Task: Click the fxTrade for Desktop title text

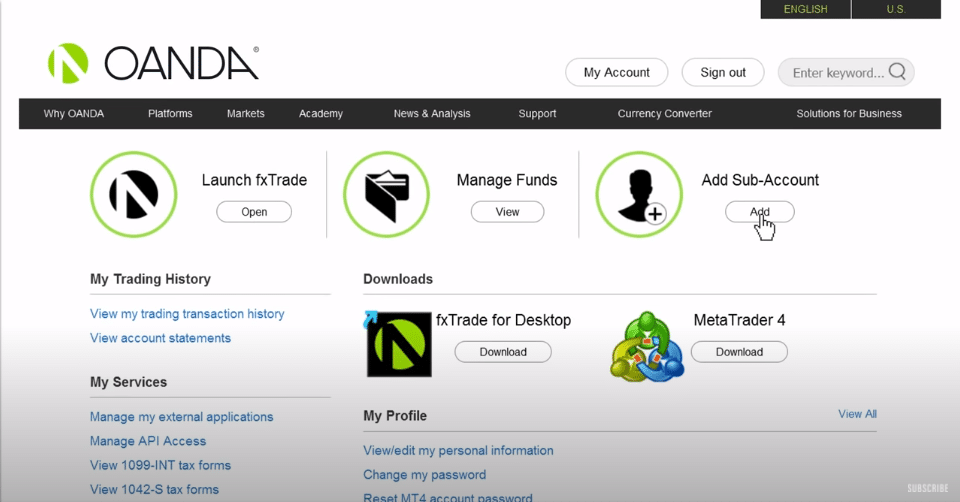Action: 503,320
